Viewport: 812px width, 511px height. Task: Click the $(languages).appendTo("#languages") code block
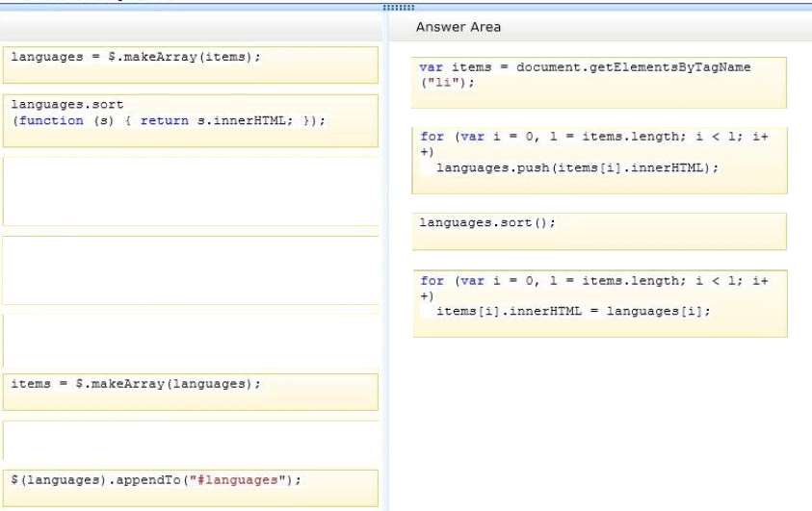(x=191, y=488)
